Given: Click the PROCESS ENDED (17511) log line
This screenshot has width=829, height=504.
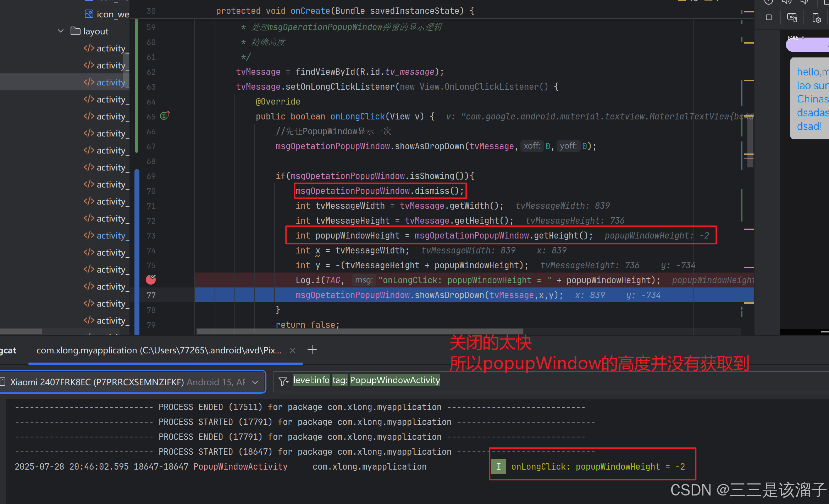Looking at the screenshot, I should (x=300, y=407).
